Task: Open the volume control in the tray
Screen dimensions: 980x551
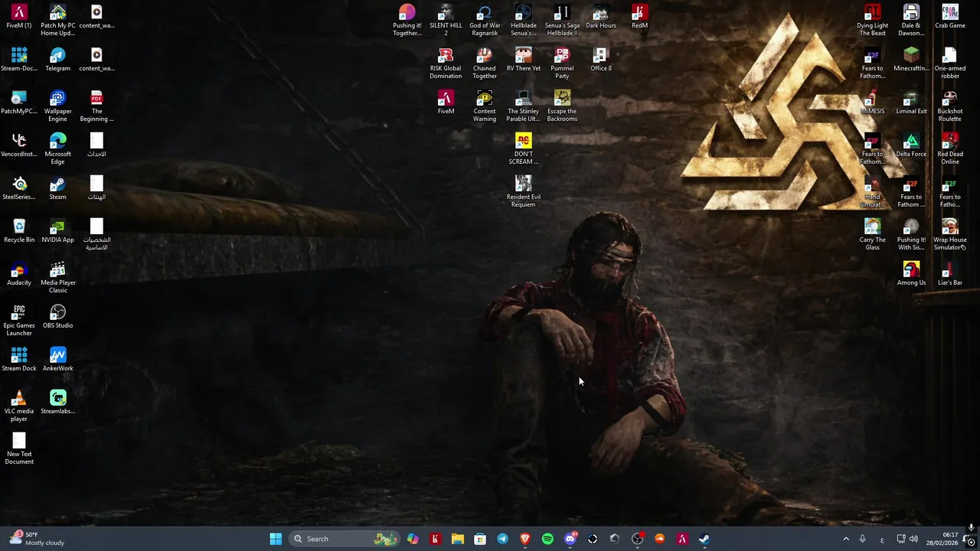Action: (x=913, y=539)
